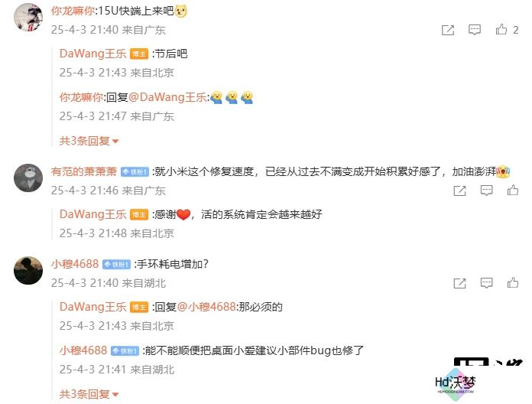Open DaWang王乐 profile from 节后吧 reply

tap(92, 54)
